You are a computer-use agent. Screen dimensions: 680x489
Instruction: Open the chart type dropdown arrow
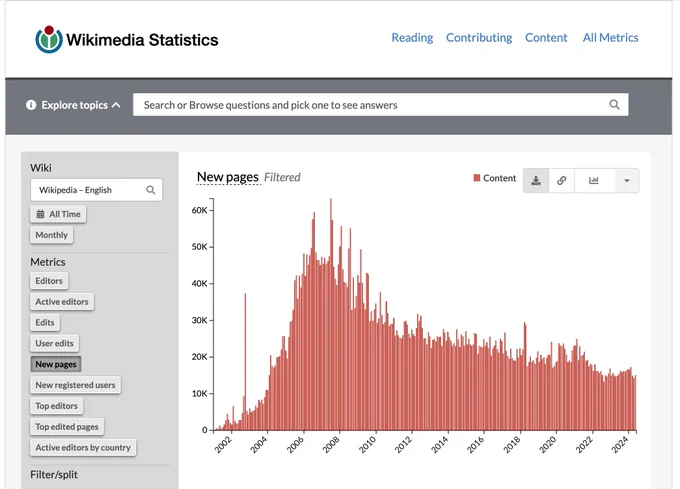click(x=627, y=180)
